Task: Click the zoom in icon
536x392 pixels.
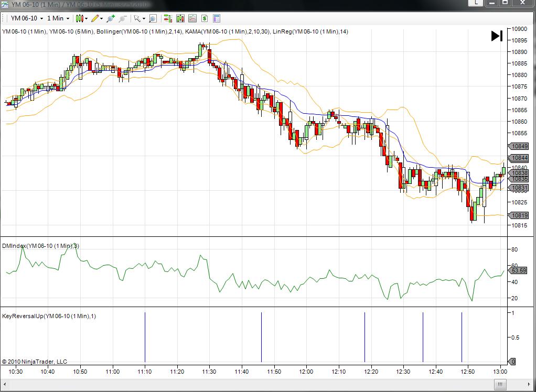Action: pos(110,18)
